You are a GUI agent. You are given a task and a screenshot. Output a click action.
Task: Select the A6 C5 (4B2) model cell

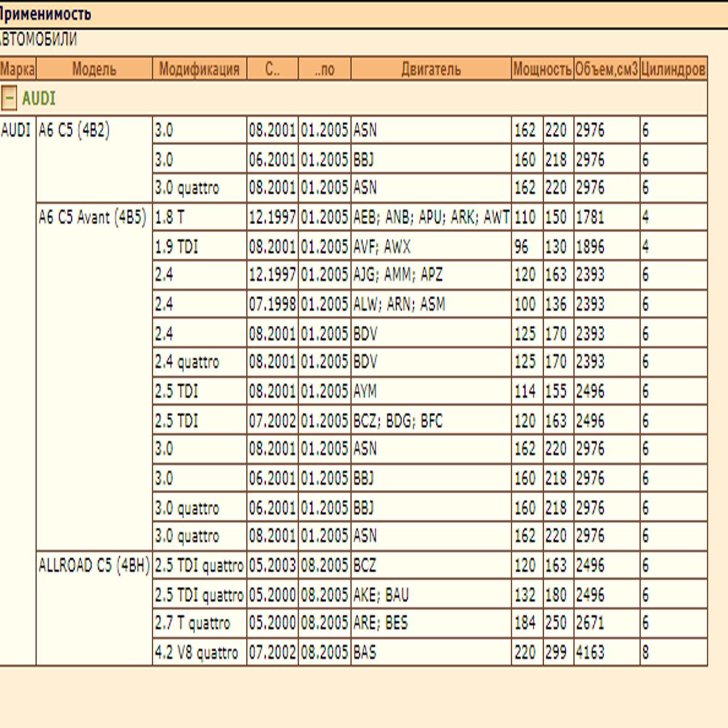pyautogui.click(x=94, y=159)
